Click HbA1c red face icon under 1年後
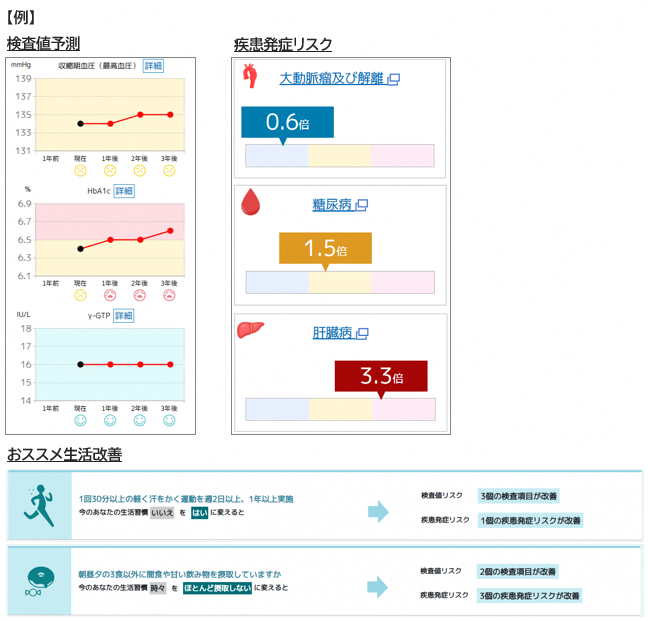The image size is (648, 621). point(110,295)
